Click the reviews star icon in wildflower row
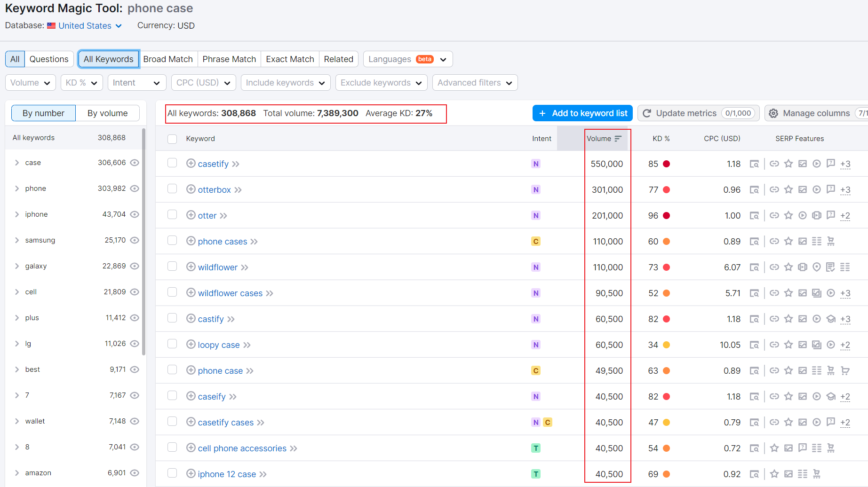This screenshot has width=868, height=487. (788, 267)
